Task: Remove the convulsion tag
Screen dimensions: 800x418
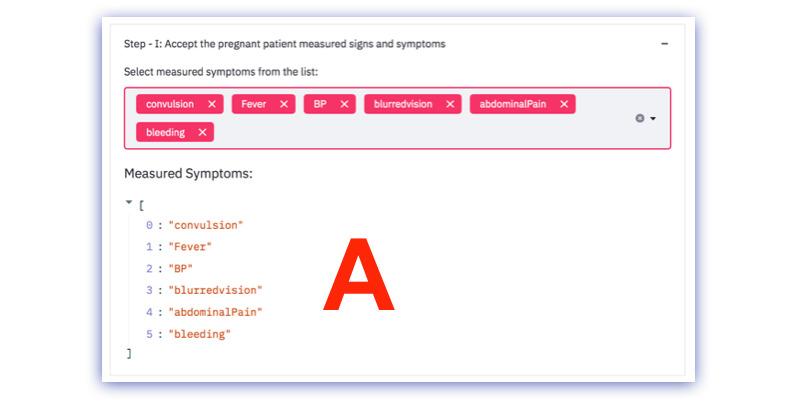Action: click(x=211, y=104)
